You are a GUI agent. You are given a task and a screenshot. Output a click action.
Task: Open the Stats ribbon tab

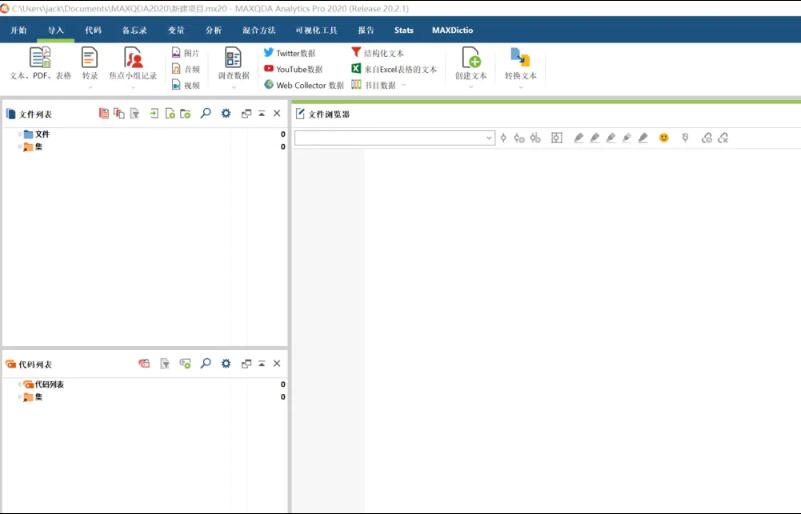[x=404, y=30]
